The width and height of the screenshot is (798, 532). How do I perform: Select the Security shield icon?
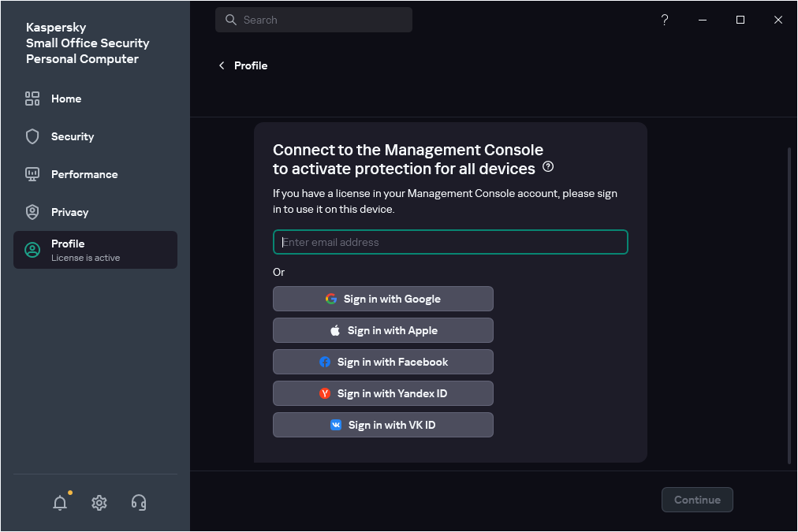pyautogui.click(x=32, y=136)
